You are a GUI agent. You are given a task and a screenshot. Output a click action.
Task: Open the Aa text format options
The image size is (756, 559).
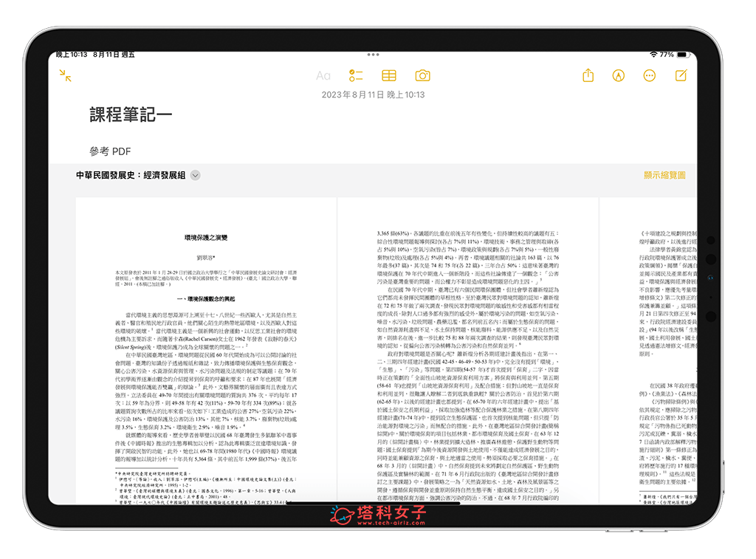click(323, 76)
